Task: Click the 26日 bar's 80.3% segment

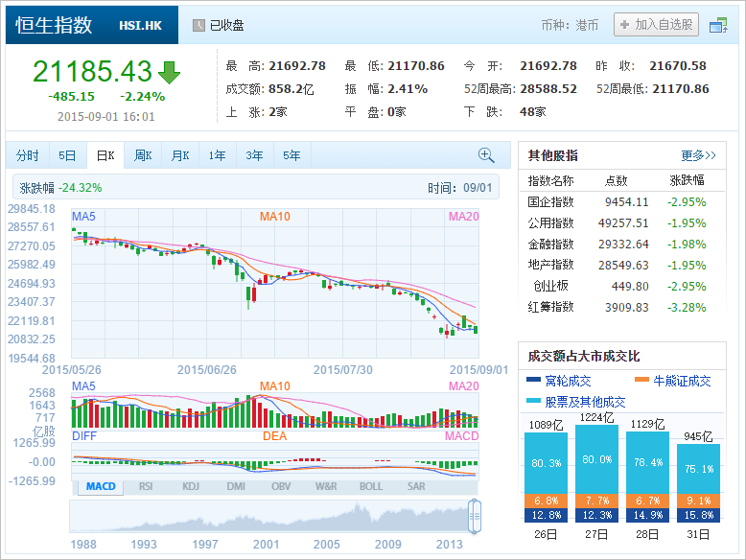Action: pos(547,463)
